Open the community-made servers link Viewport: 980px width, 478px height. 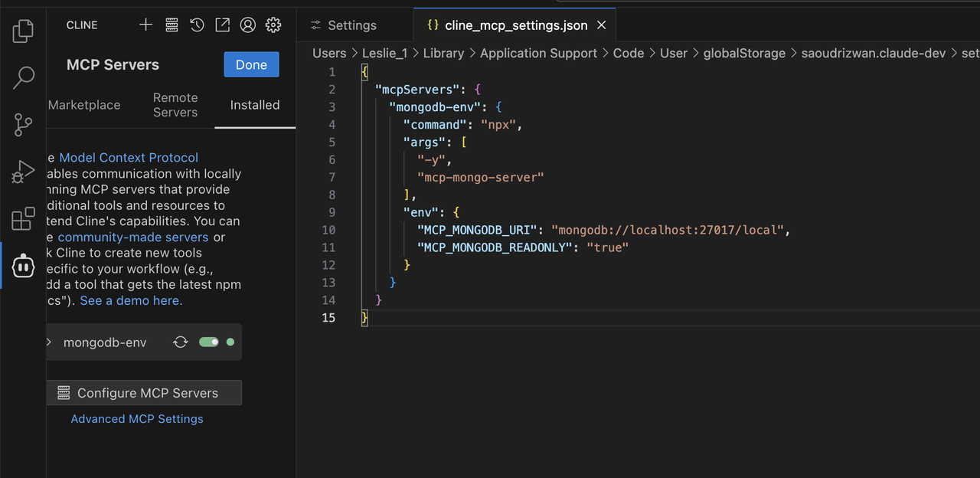(x=133, y=237)
